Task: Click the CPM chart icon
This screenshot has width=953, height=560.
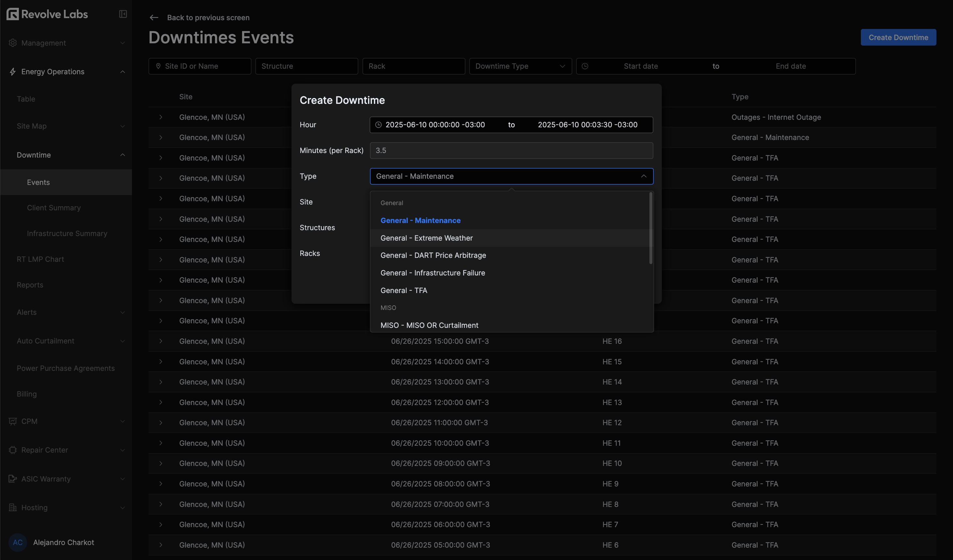Action: [12, 421]
